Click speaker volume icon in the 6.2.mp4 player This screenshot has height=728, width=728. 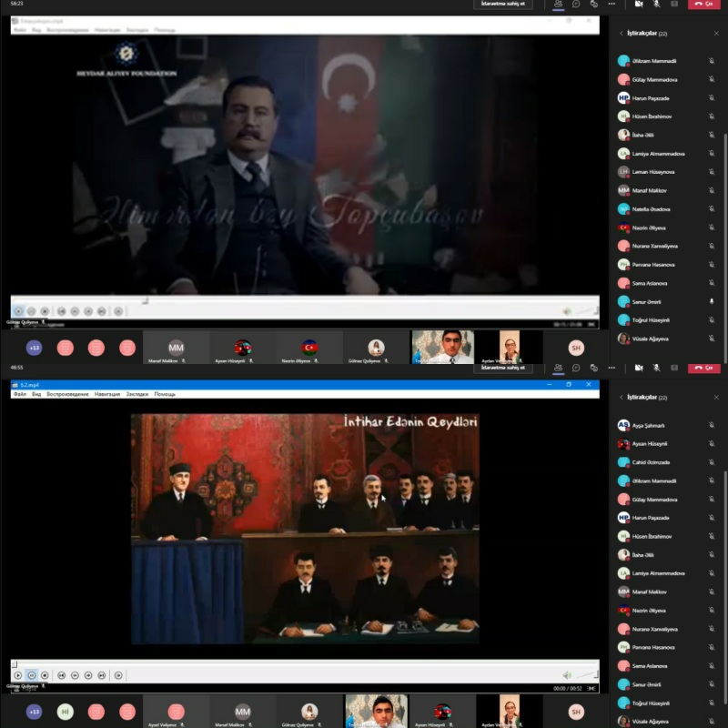pos(566,675)
